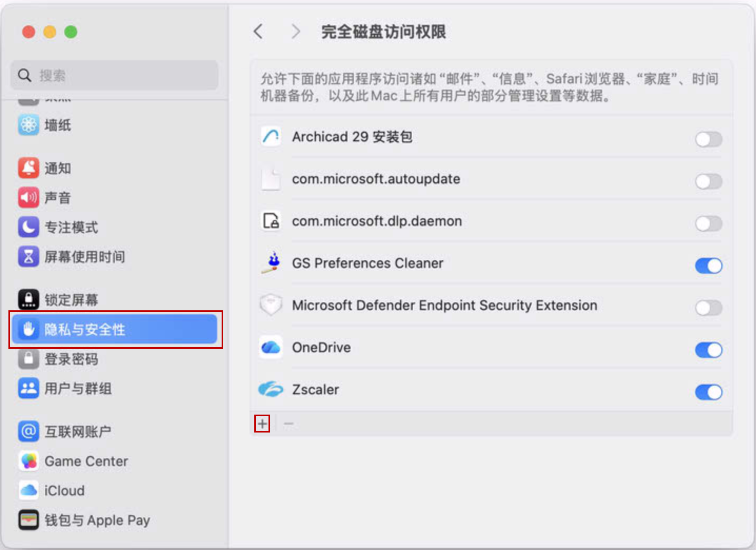Select the 登录密码 sidebar label
The image size is (756, 550).
pos(71,359)
